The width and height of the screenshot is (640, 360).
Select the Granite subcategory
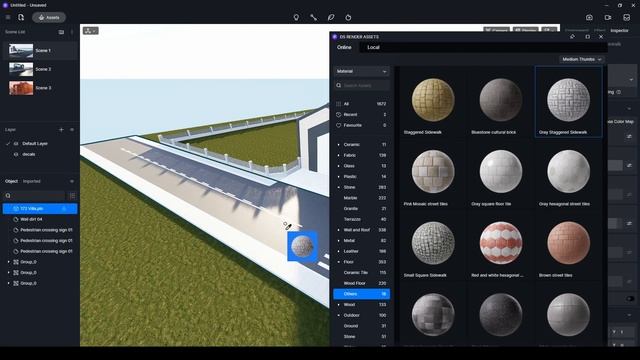361,209
